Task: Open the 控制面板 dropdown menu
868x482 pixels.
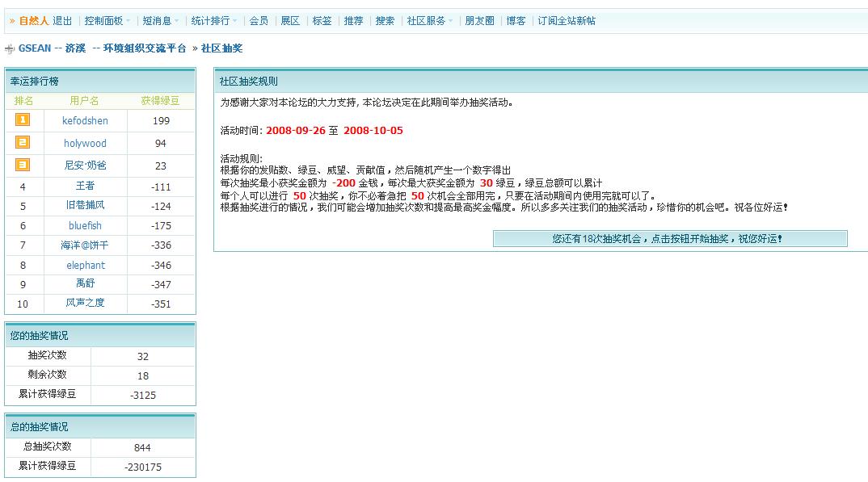Action: pos(107,21)
